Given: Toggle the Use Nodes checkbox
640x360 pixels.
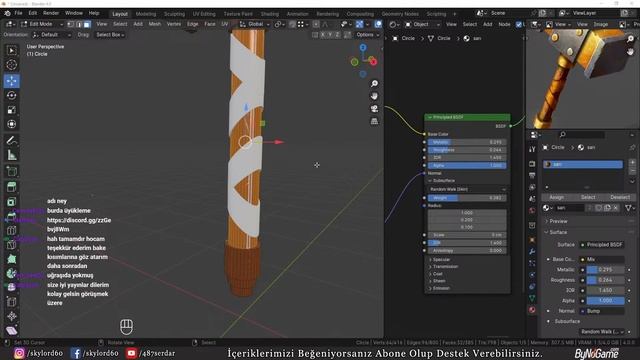Looking at the screenshot, I should point(519,24).
